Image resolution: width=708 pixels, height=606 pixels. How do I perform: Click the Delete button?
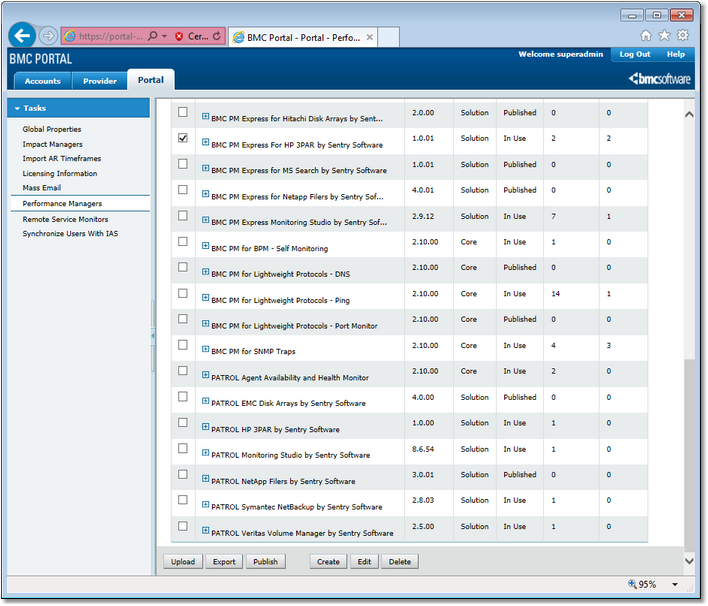400,562
